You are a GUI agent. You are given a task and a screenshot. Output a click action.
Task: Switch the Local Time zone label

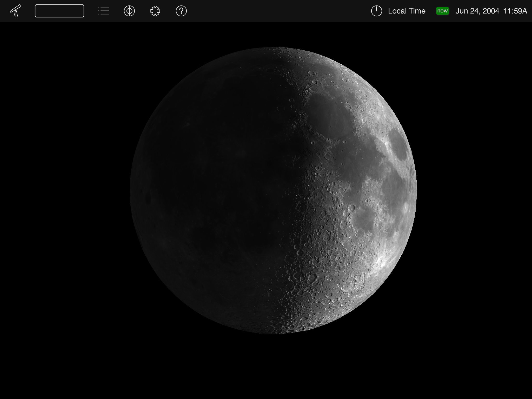pyautogui.click(x=407, y=11)
